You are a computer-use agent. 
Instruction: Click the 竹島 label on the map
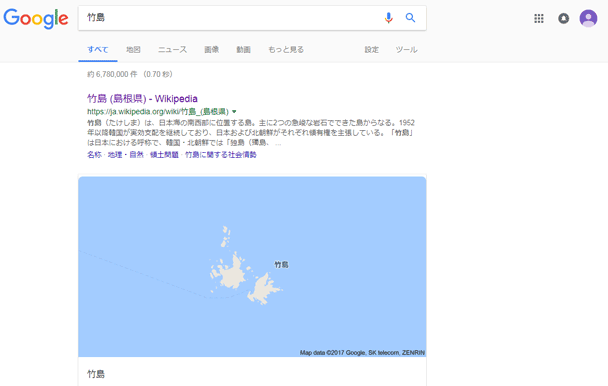[282, 265]
